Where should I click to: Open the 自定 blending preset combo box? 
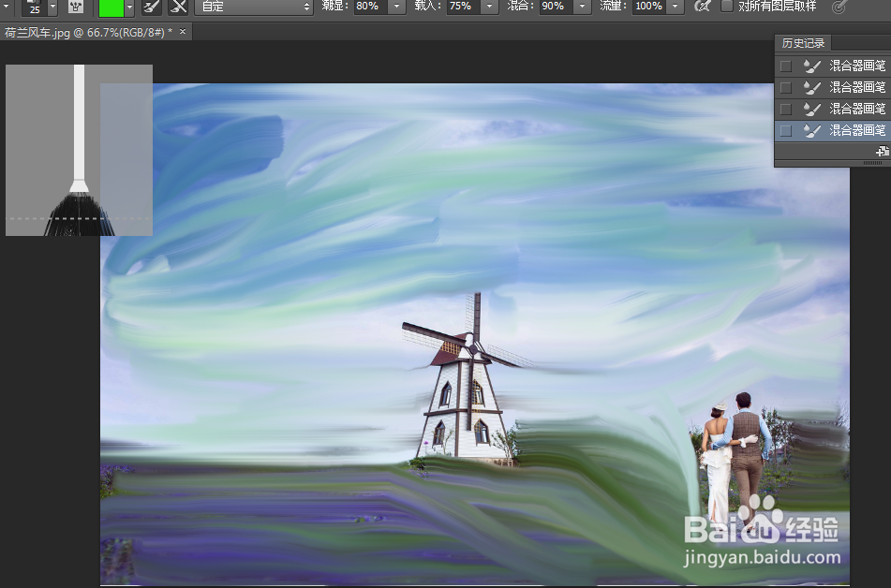(x=254, y=7)
